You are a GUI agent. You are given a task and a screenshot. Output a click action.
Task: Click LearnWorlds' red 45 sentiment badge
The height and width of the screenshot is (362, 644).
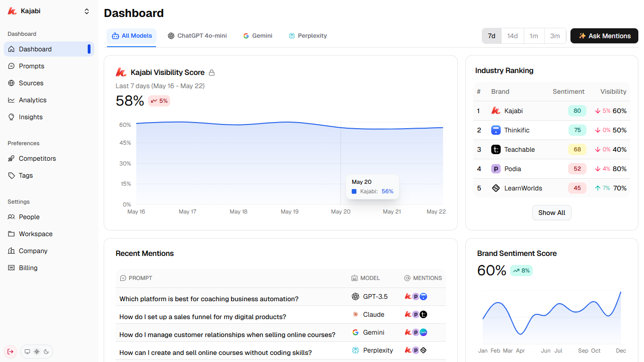click(577, 188)
